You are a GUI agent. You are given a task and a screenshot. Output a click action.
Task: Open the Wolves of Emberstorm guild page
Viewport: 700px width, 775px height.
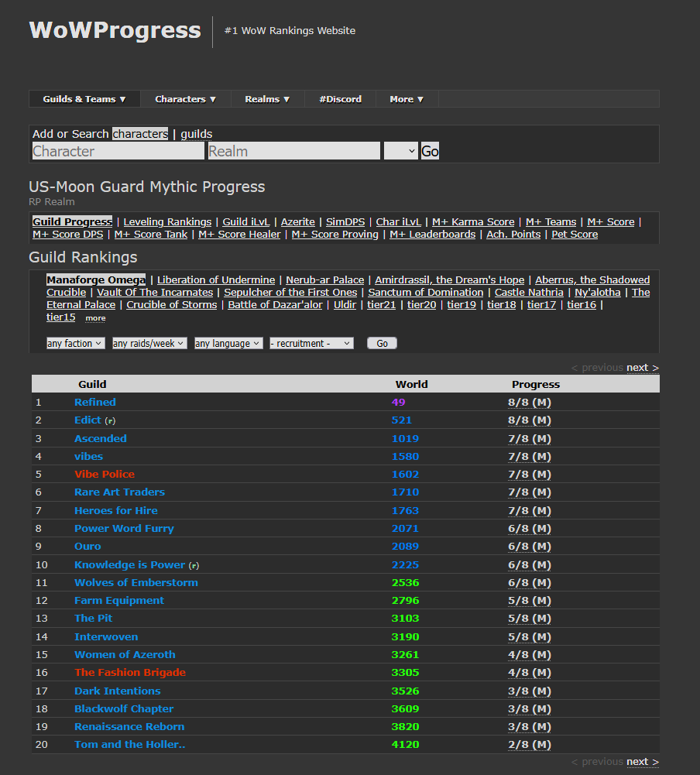pos(136,582)
